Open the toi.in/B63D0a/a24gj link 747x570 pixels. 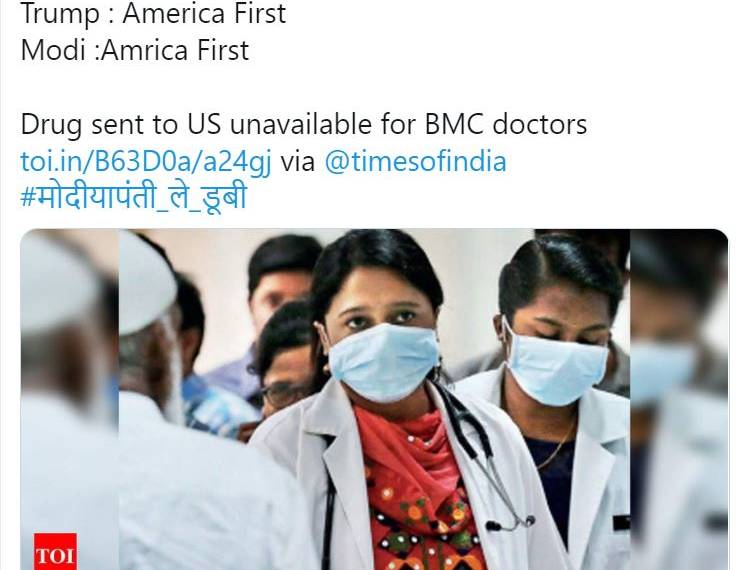146,162
